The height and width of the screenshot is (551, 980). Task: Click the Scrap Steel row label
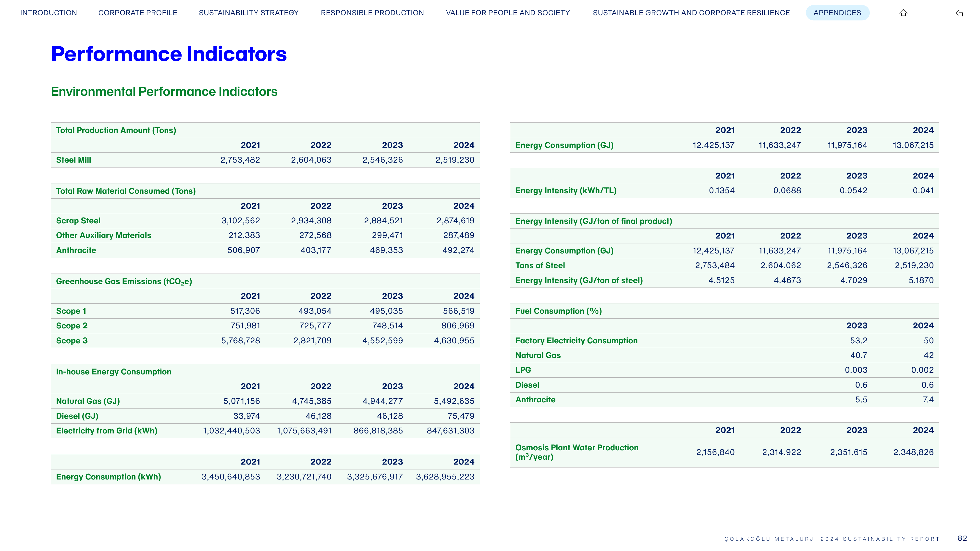pyautogui.click(x=78, y=221)
